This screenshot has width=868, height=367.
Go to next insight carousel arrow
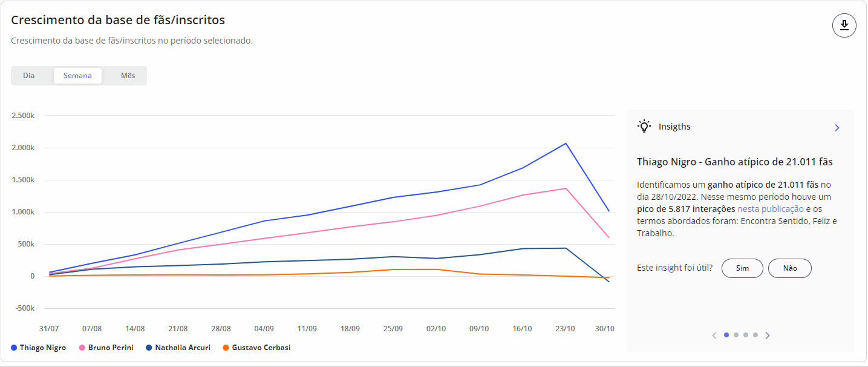coord(768,335)
